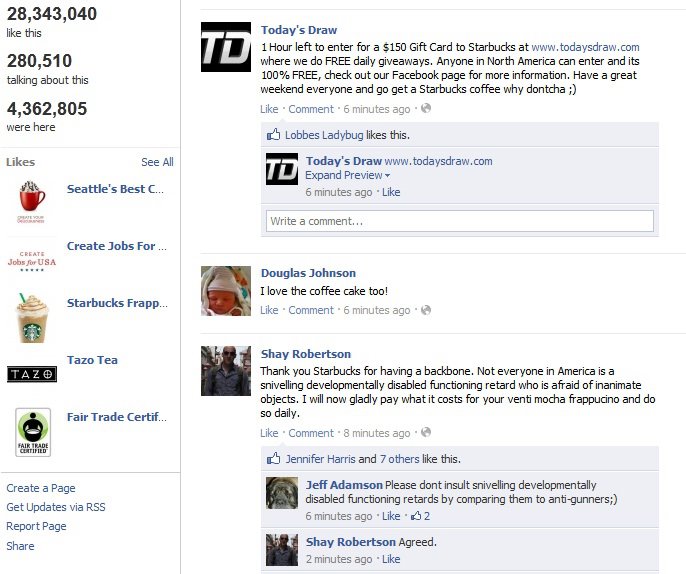
Task: Like Douglas Johnson's coffee cake post
Action: 269,310
